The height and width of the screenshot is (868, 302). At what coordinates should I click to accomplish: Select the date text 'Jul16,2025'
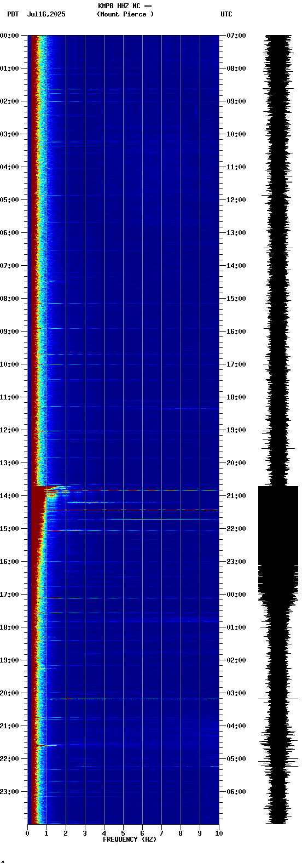[46, 14]
